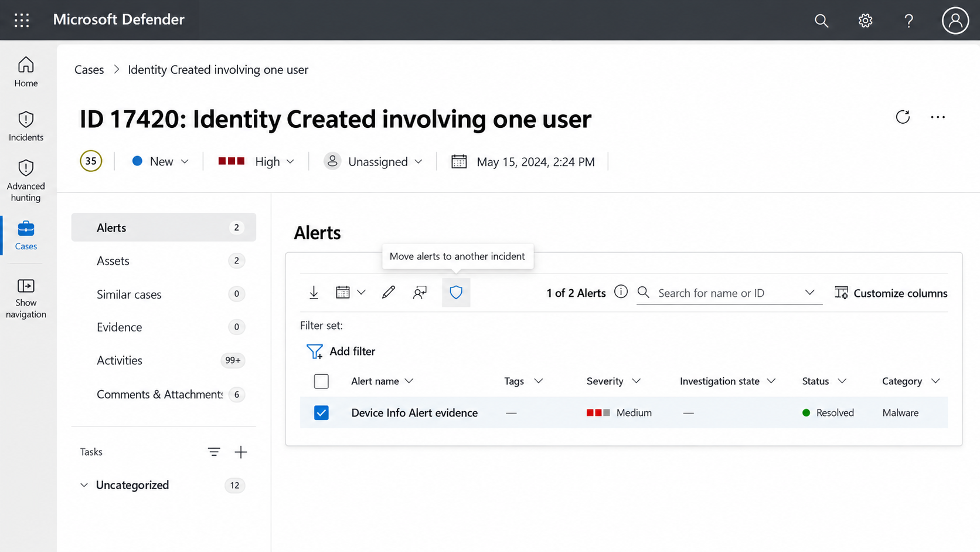Open Advanced hunting in sidebar
The height and width of the screenshot is (552, 980).
click(26, 181)
